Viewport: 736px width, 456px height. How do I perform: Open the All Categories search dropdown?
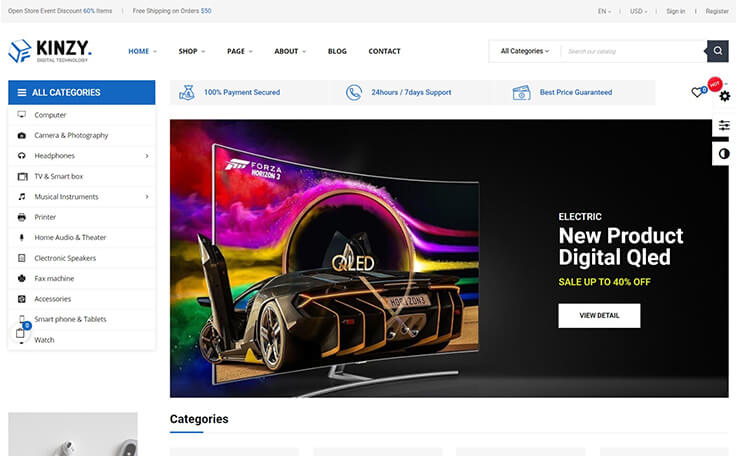(525, 51)
